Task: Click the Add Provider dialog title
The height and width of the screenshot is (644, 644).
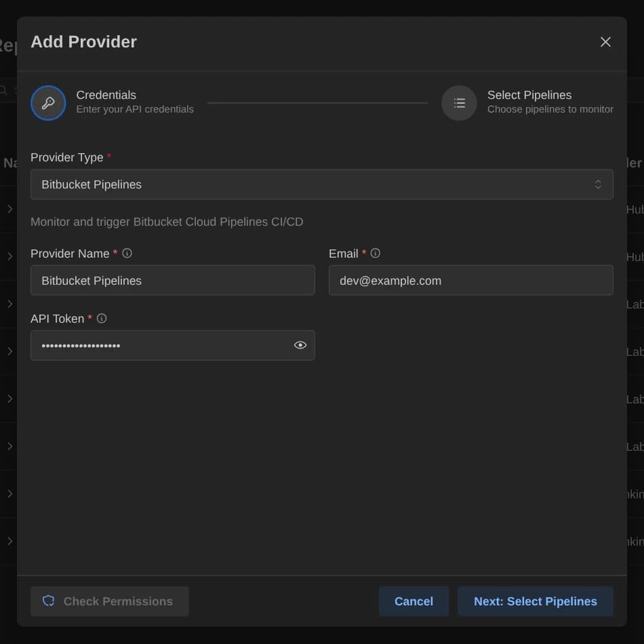Action: click(84, 42)
